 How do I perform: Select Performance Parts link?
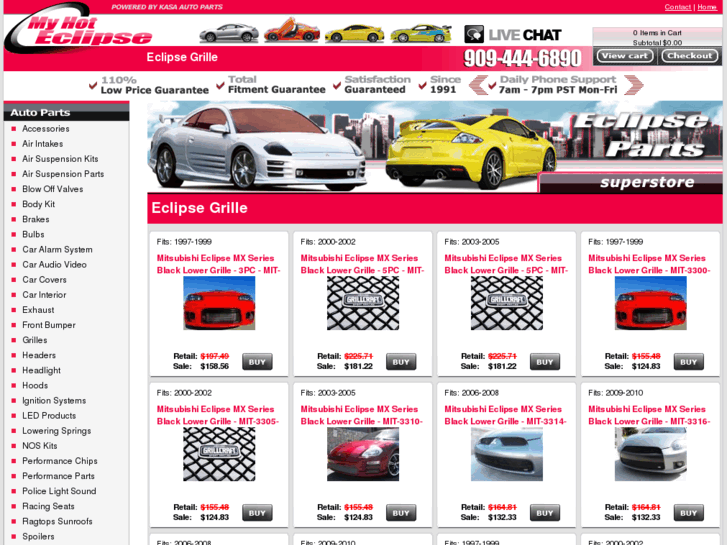pos(58,476)
